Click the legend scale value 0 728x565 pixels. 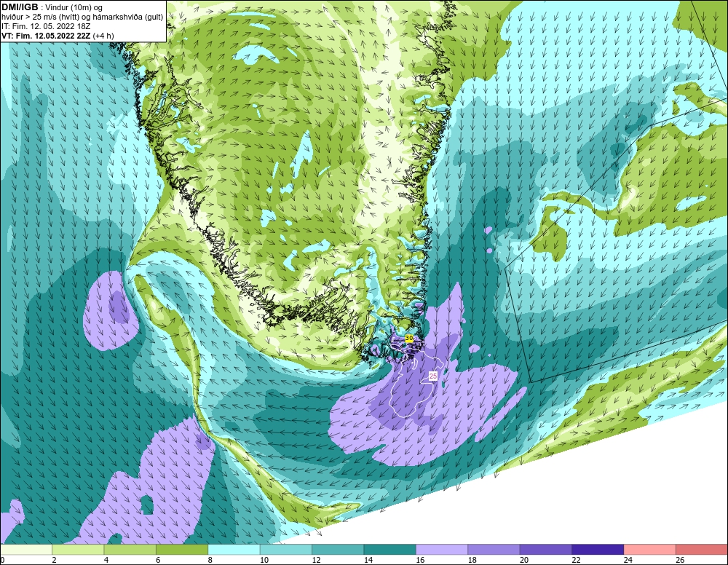(x=2, y=560)
